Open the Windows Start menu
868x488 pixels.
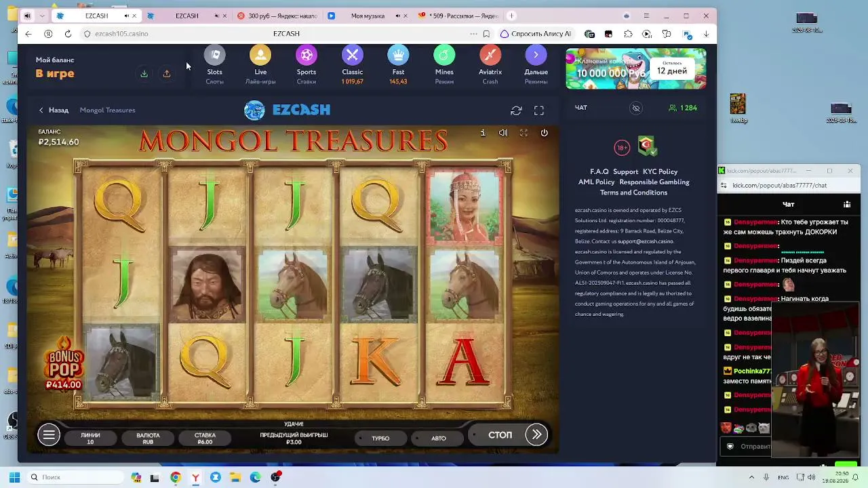point(14,477)
